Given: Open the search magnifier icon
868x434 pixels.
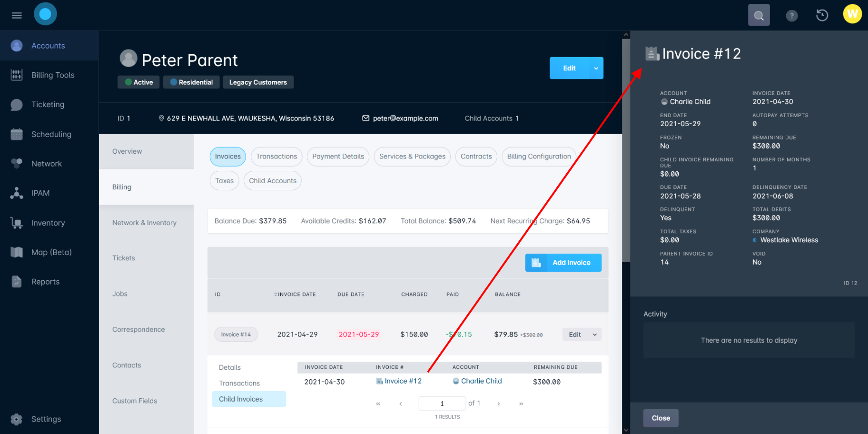Looking at the screenshot, I should (759, 15).
